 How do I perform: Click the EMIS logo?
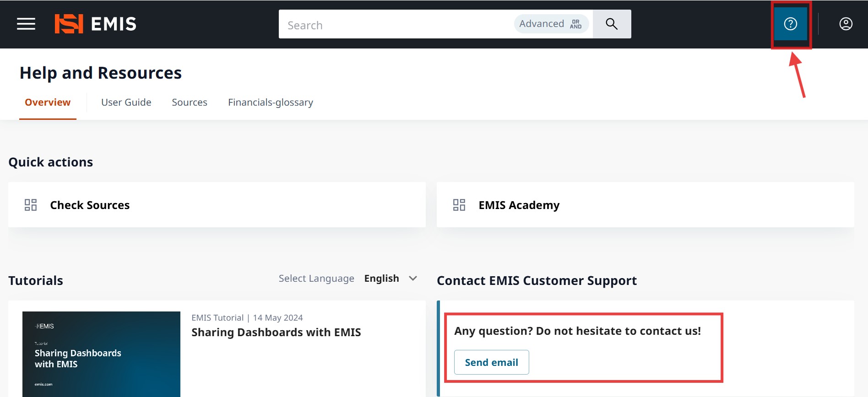click(96, 24)
